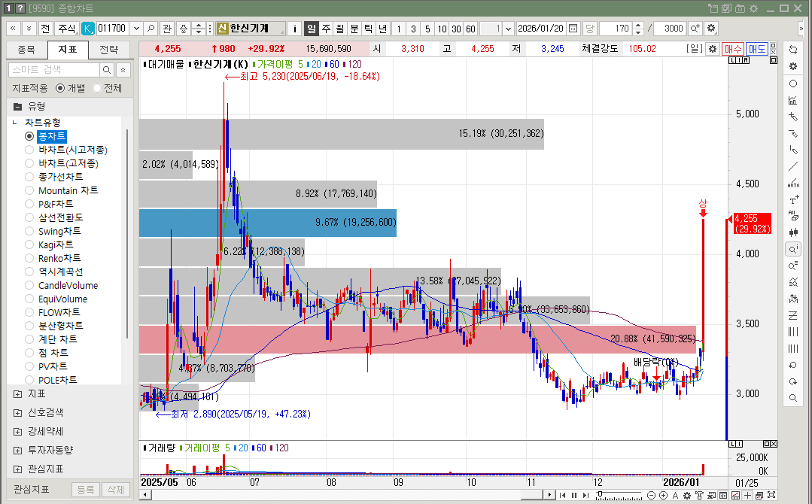Click the 삭제 delete button

[115, 489]
